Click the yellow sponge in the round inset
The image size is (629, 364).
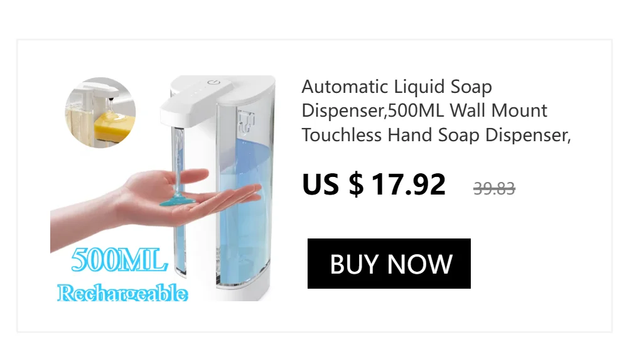click(114, 126)
